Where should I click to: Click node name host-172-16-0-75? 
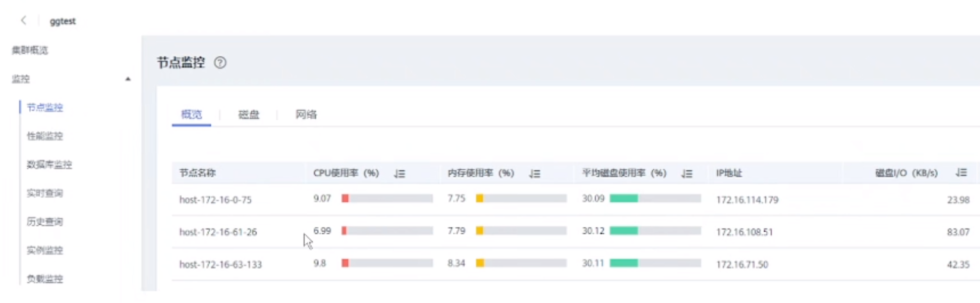pyautogui.click(x=215, y=200)
